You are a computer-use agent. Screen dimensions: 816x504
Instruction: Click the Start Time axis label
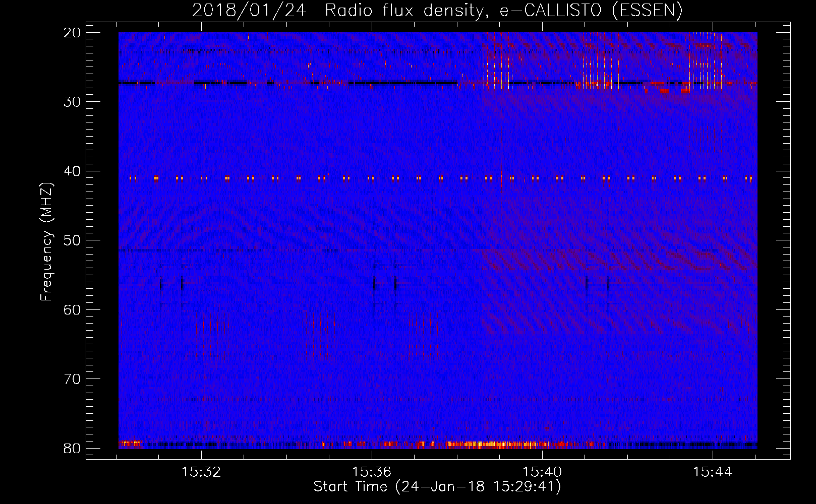tap(437, 487)
